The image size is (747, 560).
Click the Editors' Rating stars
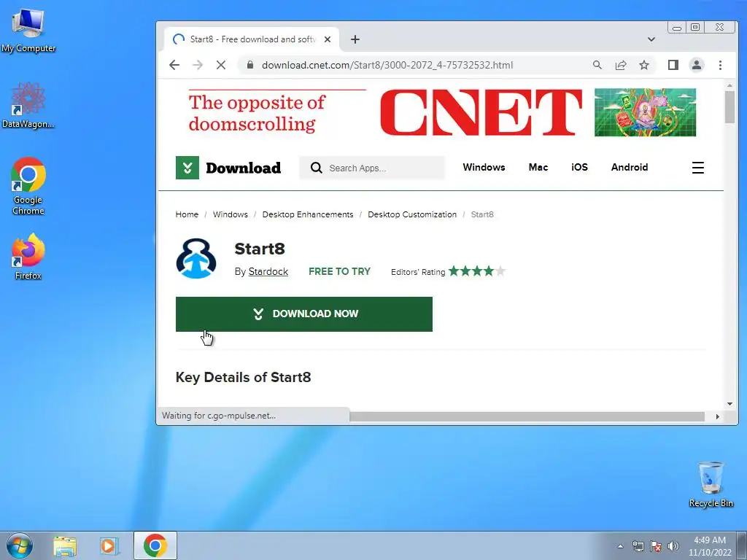477,271
